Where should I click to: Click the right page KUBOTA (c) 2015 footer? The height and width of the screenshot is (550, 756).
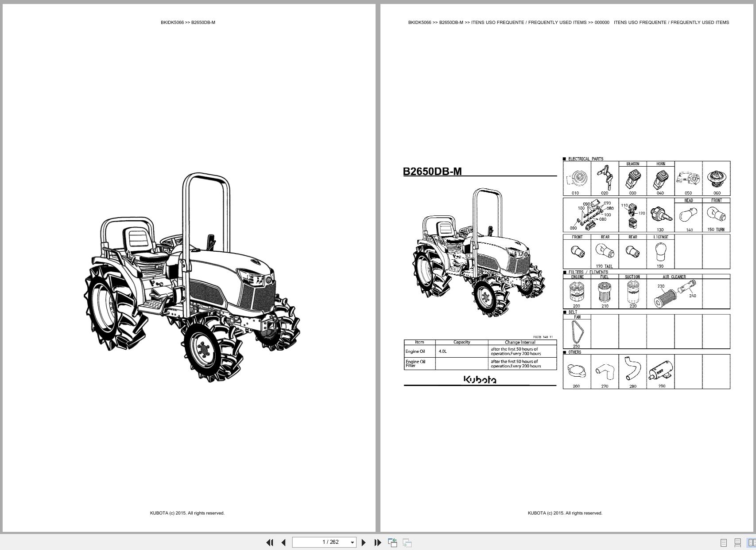click(x=565, y=513)
